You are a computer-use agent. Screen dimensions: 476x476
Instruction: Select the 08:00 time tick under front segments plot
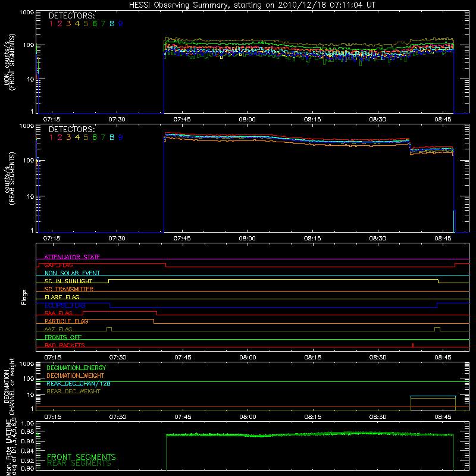coord(247,120)
